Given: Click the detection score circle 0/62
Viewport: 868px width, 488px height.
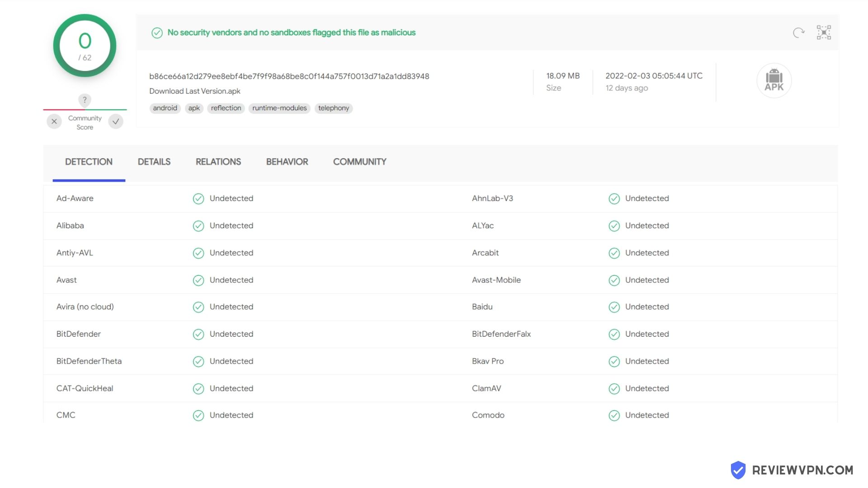Looking at the screenshot, I should tap(85, 46).
